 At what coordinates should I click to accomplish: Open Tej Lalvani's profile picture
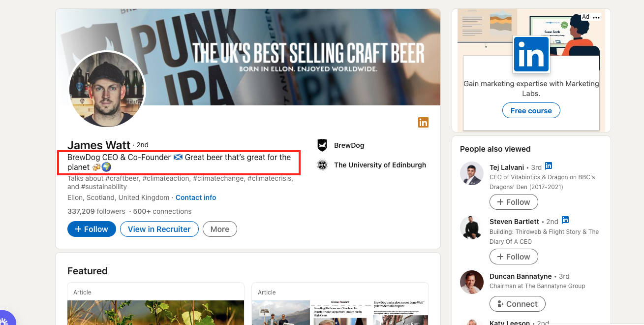click(472, 173)
